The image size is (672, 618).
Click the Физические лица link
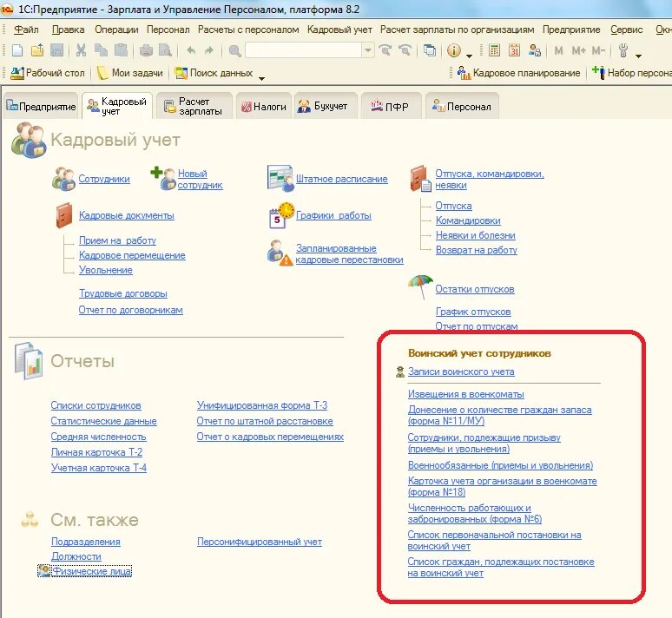(x=91, y=571)
